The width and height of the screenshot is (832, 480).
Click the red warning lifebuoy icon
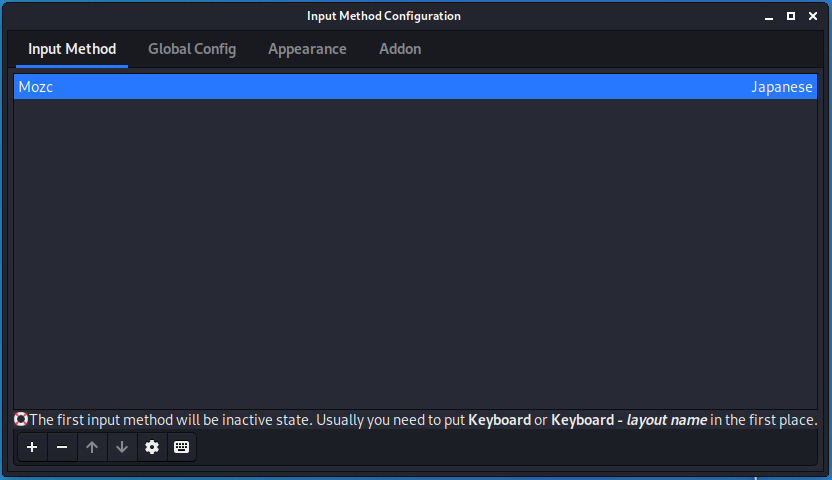(x=21, y=420)
